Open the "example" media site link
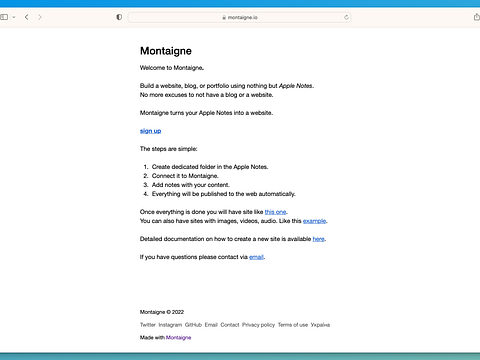480x360 pixels. tap(314, 221)
